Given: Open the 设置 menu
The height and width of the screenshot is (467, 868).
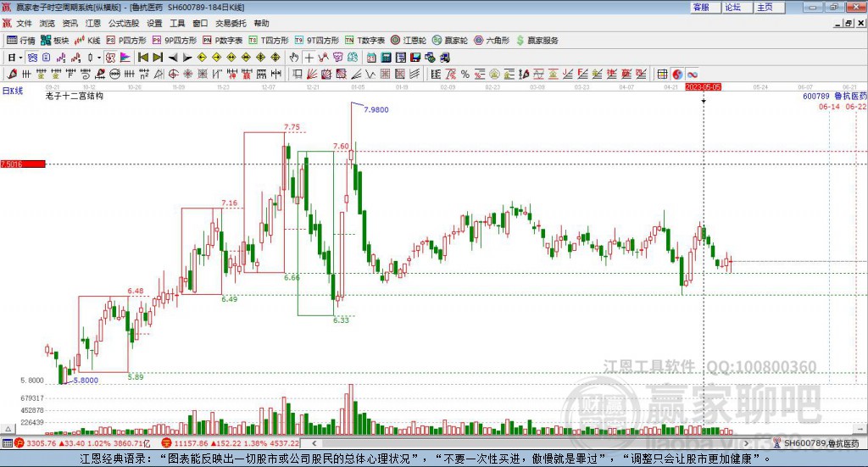Looking at the screenshot, I should coord(154,23).
